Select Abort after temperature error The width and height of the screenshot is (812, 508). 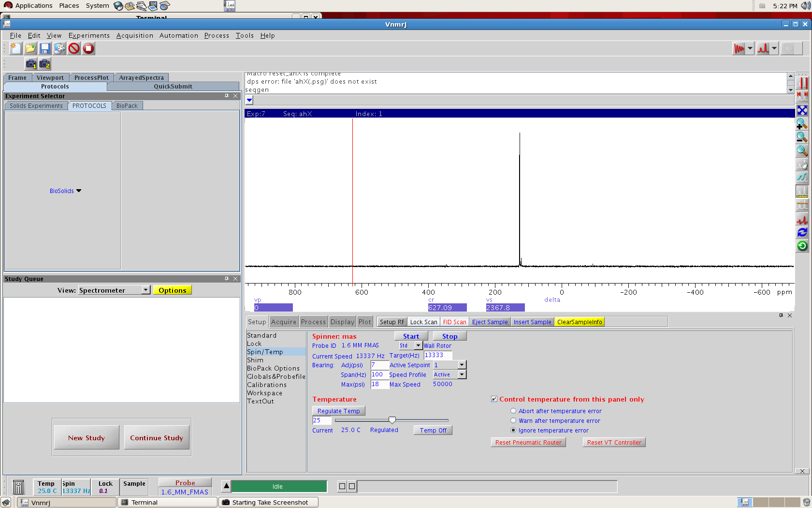coord(513,411)
